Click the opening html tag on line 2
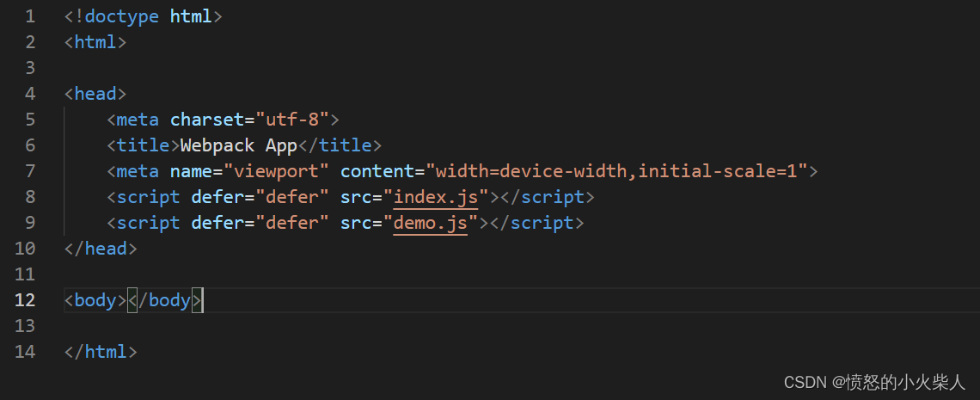 click(x=95, y=42)
